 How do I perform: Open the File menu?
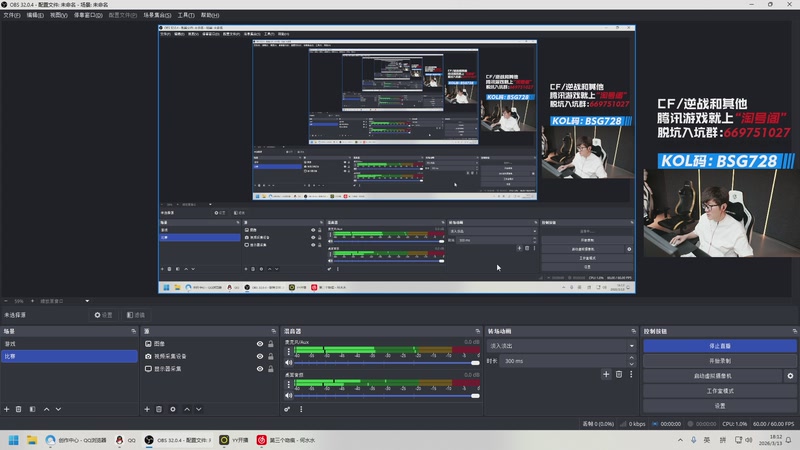(x=12, y=15)
